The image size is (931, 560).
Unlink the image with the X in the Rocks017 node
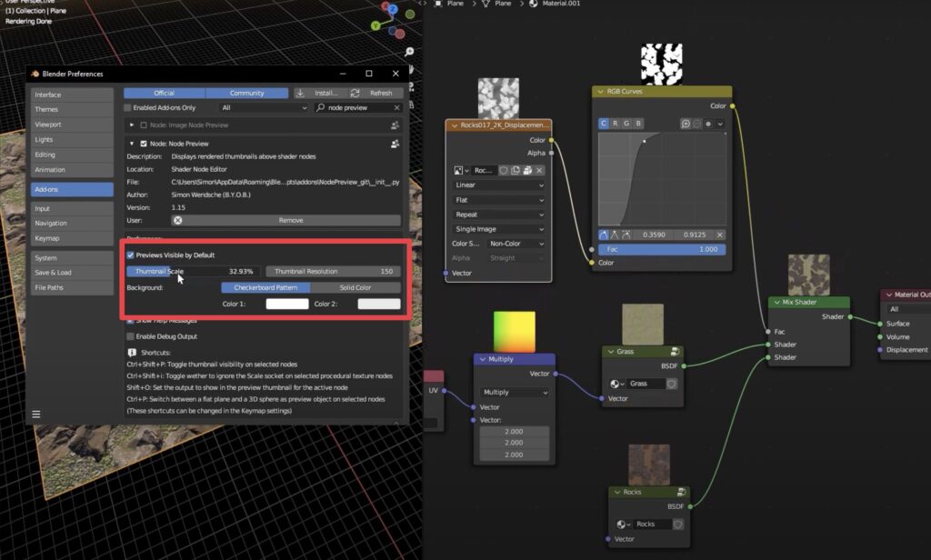click(x=539, y=170)
